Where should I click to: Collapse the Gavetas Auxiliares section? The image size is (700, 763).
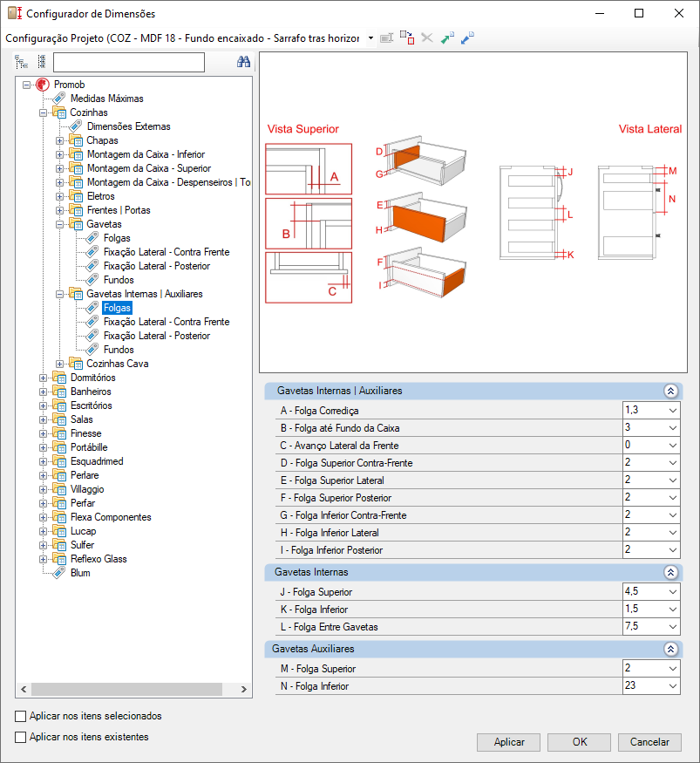pyautogui.click(x=670, y=649)
